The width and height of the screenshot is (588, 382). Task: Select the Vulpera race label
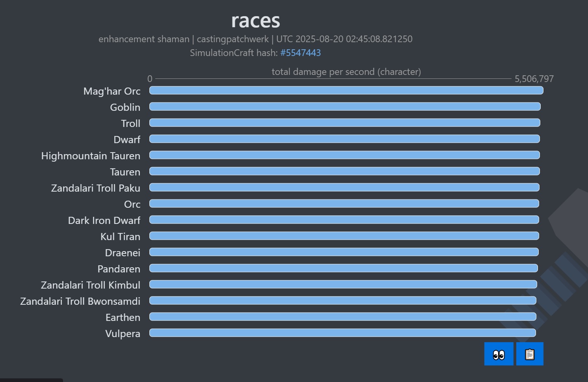[123, 334]
